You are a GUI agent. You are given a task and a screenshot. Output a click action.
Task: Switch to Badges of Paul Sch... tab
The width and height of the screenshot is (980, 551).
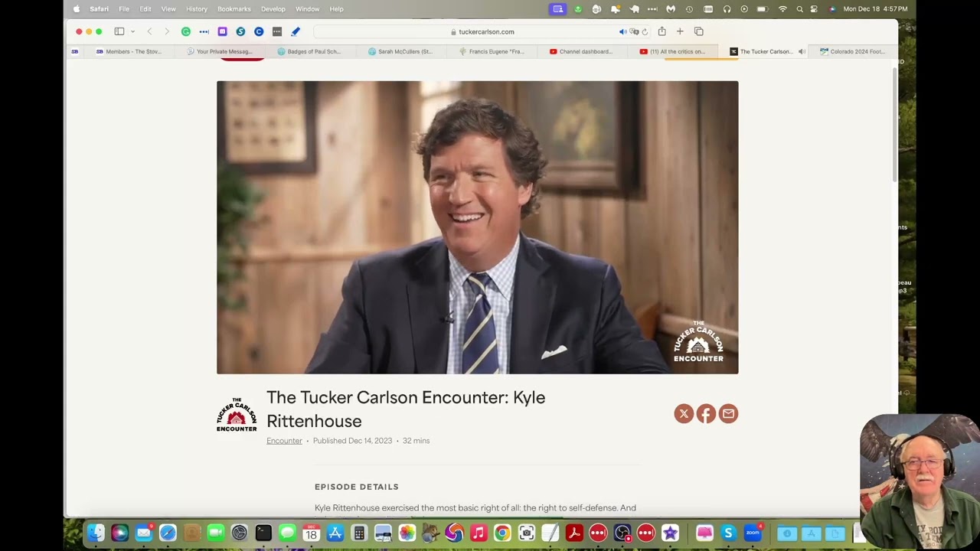[309, 51]
